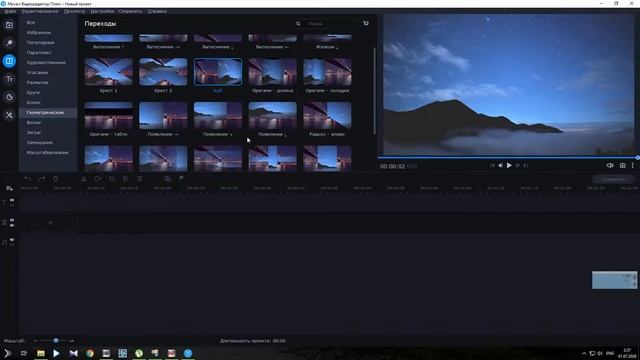Click the Rotate clip icon
This screenshot has width=640, height=360.
pyautogui.click(x=98, y=179)
